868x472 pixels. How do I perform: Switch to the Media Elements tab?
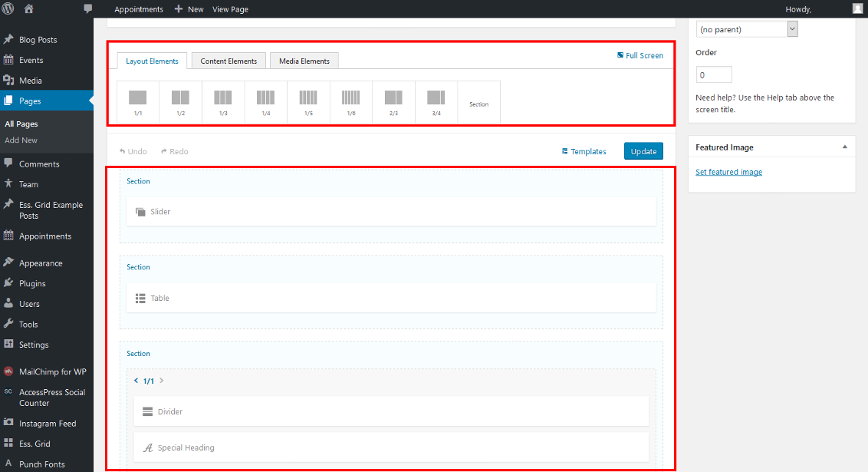point(304,61)
